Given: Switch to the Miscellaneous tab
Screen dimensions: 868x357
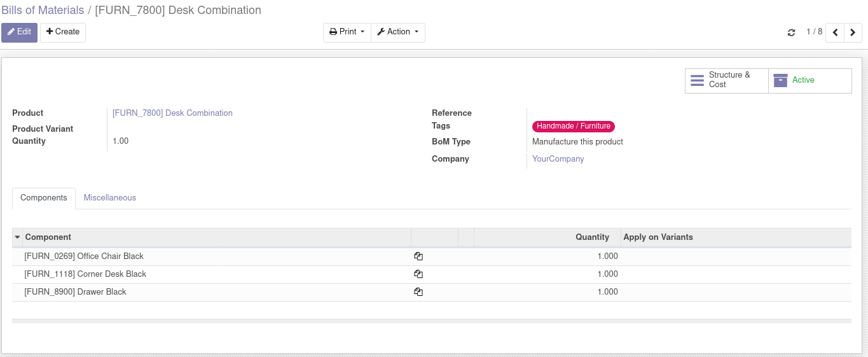Looking at the screenshot, I should (110, 198).
